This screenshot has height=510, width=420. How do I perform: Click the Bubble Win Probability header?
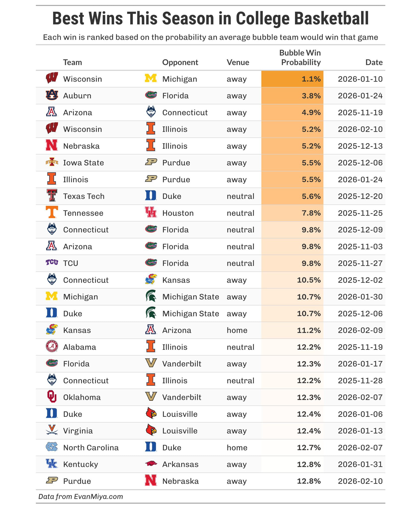tap(300, 58)
